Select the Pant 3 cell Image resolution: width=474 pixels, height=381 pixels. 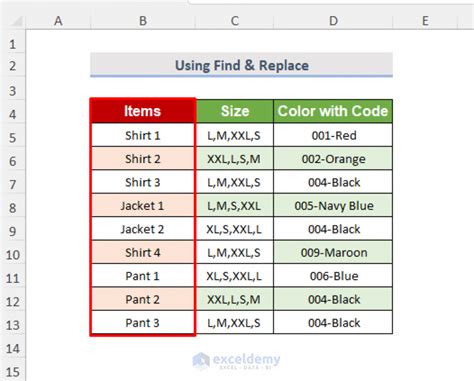pyautogui.click(x=143, y=323)
